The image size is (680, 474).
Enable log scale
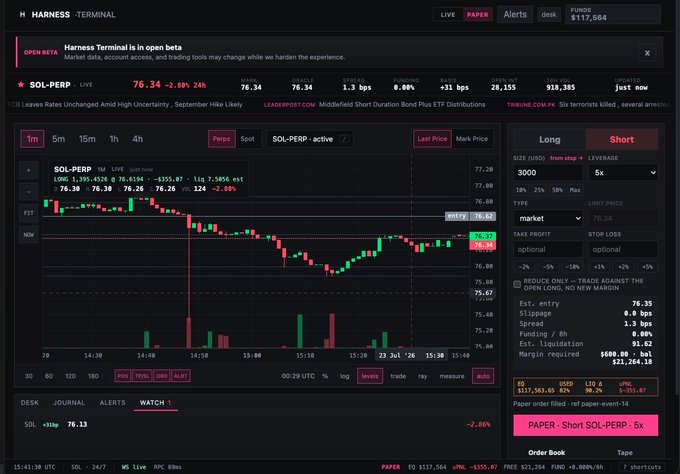pos(345,376)
